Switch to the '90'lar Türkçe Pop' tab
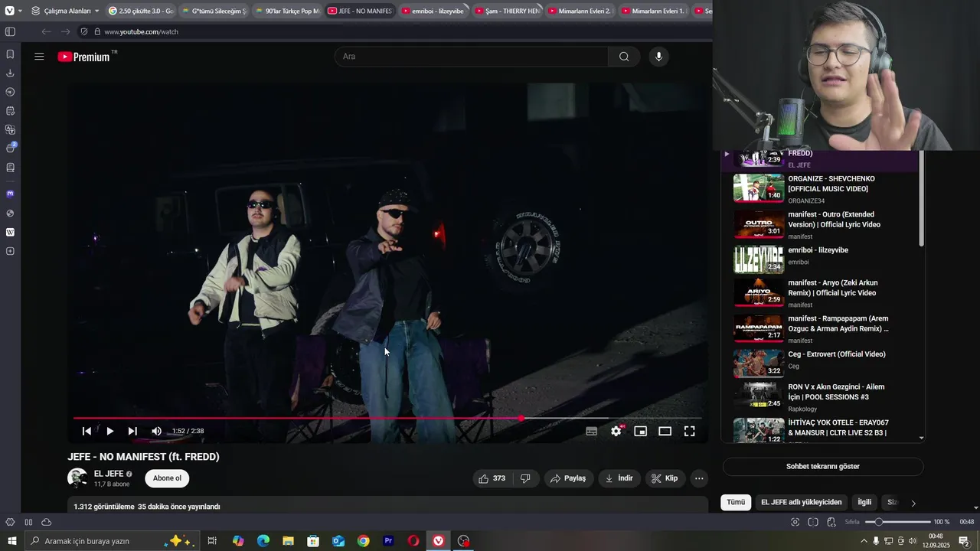The image size is (980, 551). (286, 11)
